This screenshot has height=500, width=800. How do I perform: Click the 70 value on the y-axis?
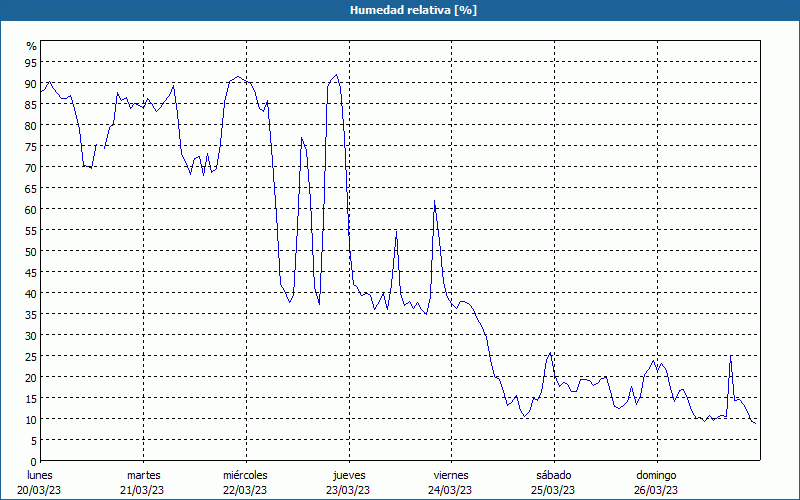[31, 167]
